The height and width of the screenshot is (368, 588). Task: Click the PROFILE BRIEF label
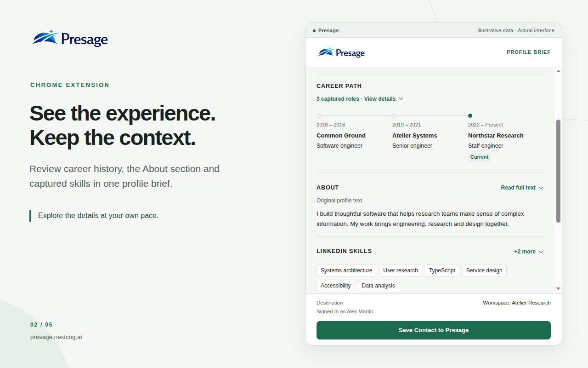(529, 52)
